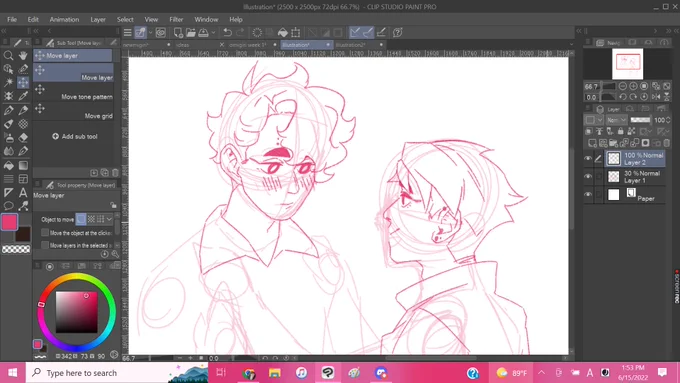Select the Text tool
The image size is (680, 383).
(23, 192)
